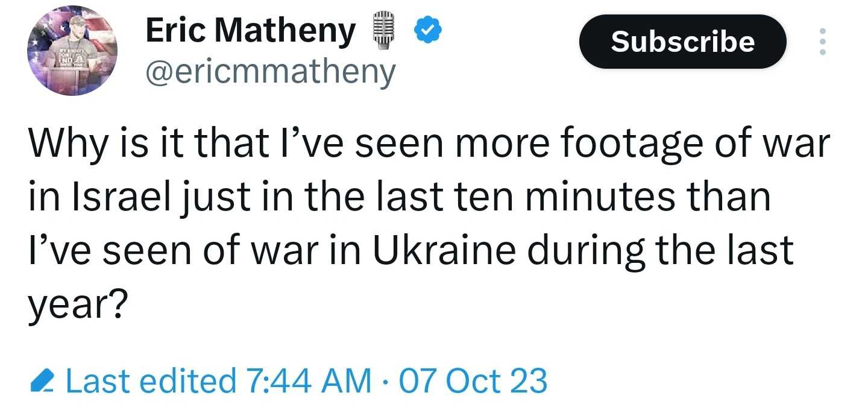Click the 07 Oct 23 date
The width and height of the screenshot is (868, 416).
473,381
